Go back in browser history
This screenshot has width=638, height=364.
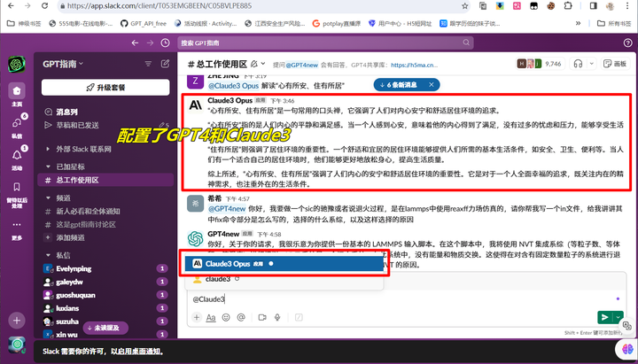pyautogui.click(x=11, y=5)
